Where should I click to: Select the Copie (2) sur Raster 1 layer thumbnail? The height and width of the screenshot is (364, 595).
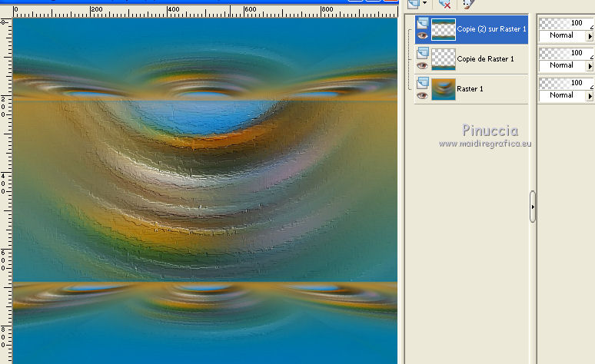click(444, 29)
